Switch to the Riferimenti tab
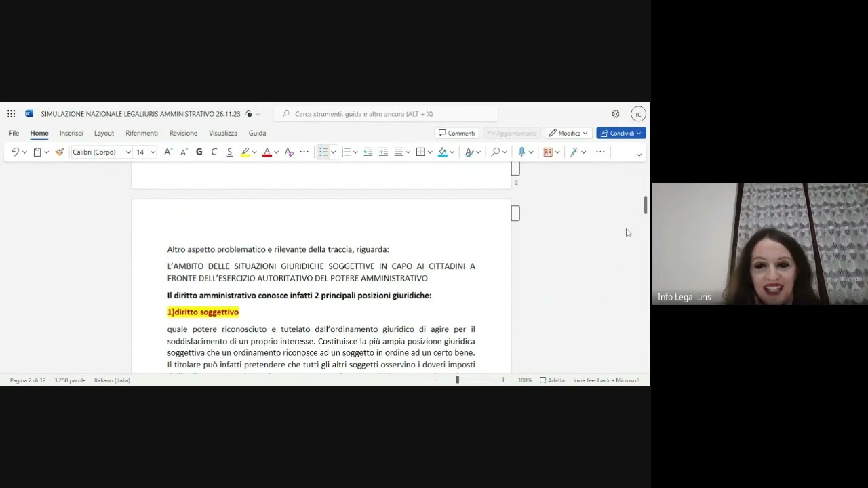This screenshot has width=868, height=488. click(x=142, y=133)
